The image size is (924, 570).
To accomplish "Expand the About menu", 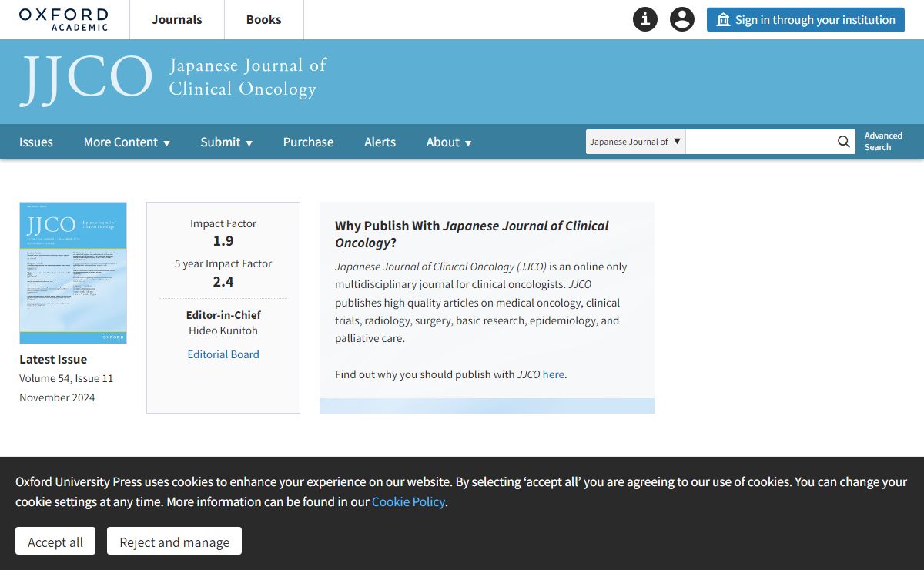I will pos(449,142).
